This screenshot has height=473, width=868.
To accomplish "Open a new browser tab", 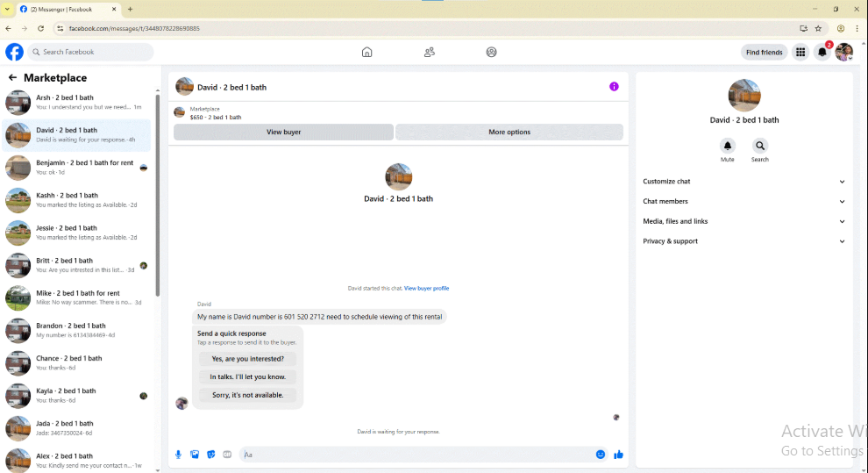I will (x=130, y=9).
